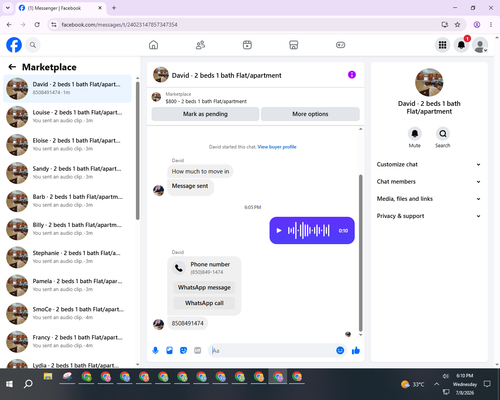Open Gaming icon in top navigation
The image size is (500, 400).
(x=340, y=45)
